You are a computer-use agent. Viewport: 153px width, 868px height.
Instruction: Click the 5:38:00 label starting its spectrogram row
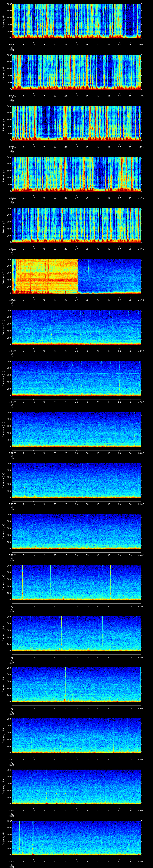(x=12, y=504)
